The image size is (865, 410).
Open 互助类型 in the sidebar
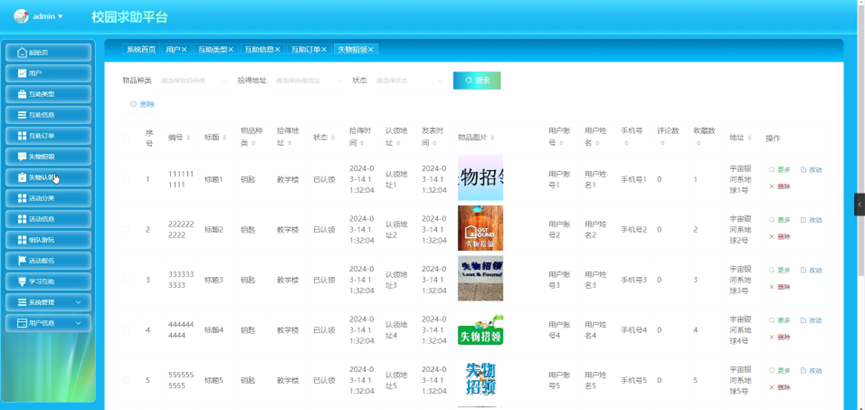48,94
